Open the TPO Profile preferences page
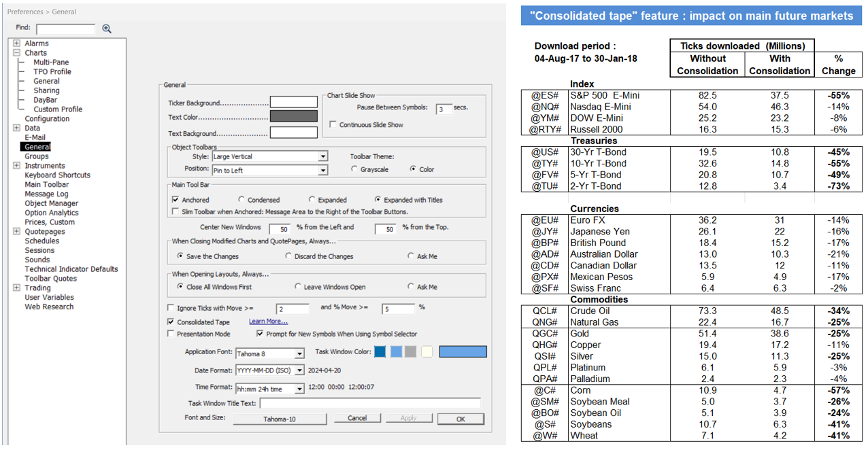Image resolution: width=868 pixels, height=450 pixels. click(x=52, y=71)
